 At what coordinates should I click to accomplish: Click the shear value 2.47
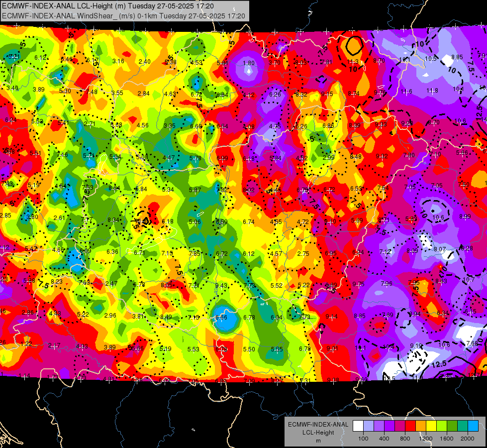111,284
